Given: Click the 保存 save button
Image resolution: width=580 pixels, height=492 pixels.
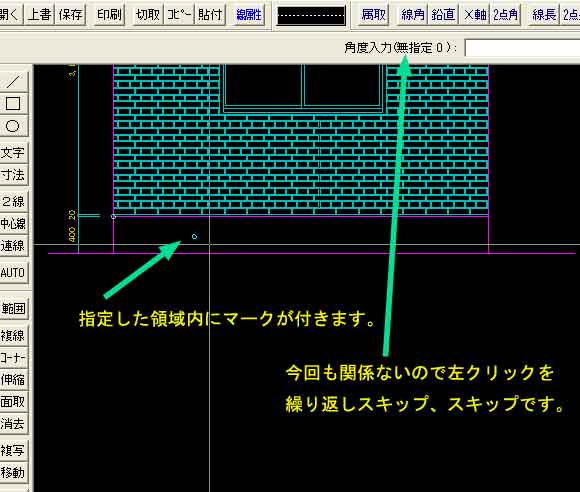Looking at the screenshot, I should 70,14.
